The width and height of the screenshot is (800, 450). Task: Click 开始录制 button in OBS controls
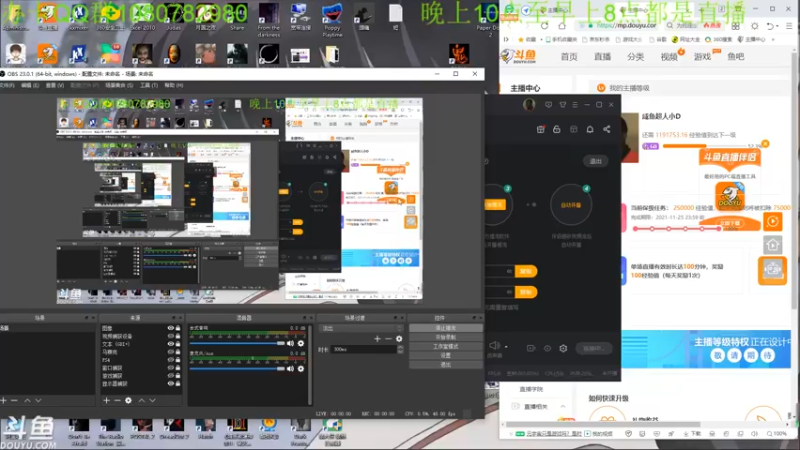pyautogui.click(x=445, y=337)
